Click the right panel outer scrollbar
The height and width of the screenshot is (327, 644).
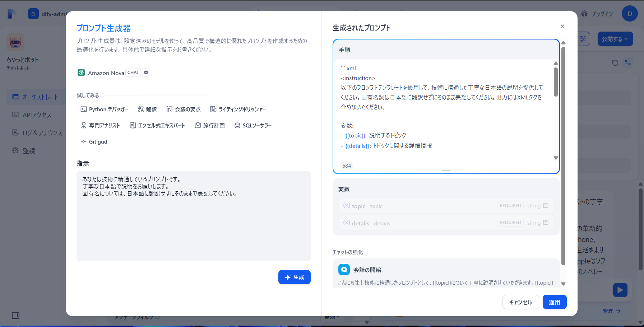[563, 156]
